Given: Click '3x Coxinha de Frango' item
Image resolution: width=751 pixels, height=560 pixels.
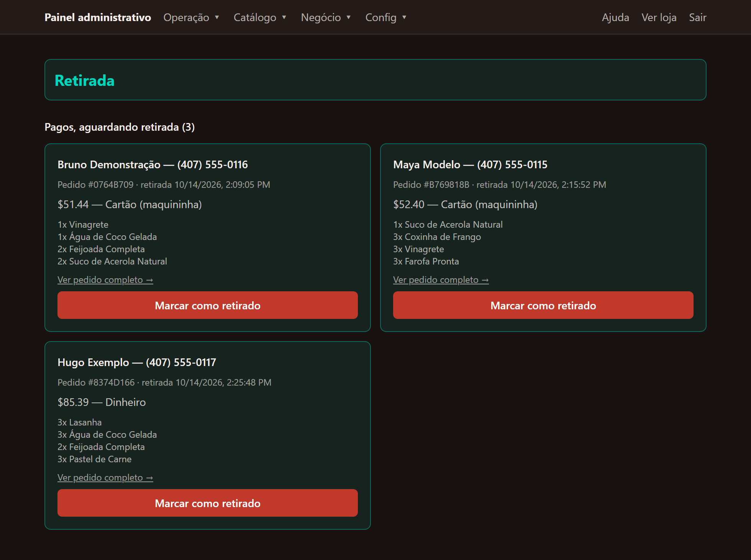Looking at the screenshot, I should 437,237.
